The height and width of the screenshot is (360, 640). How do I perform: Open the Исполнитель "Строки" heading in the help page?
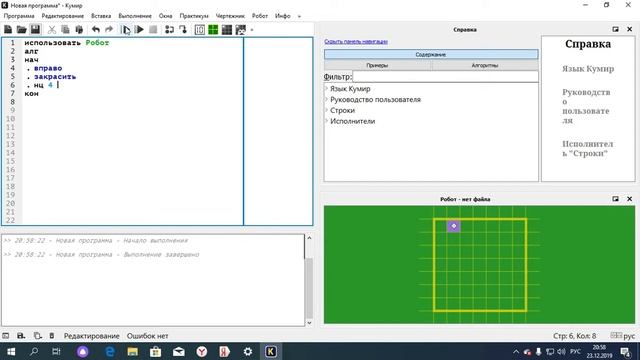tap(587, 149)
